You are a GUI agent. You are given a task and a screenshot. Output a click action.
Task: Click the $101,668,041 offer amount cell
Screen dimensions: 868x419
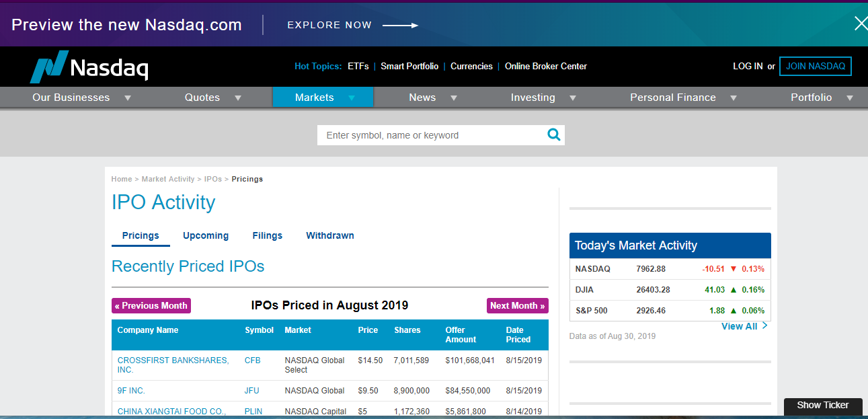pyautogui.click(x=470, y=360)
